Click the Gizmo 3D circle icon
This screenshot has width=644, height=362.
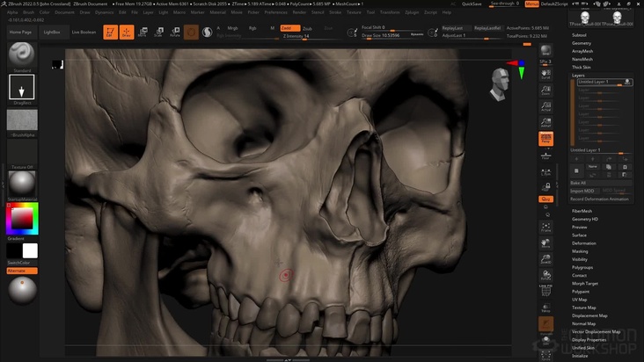(192, 32)
